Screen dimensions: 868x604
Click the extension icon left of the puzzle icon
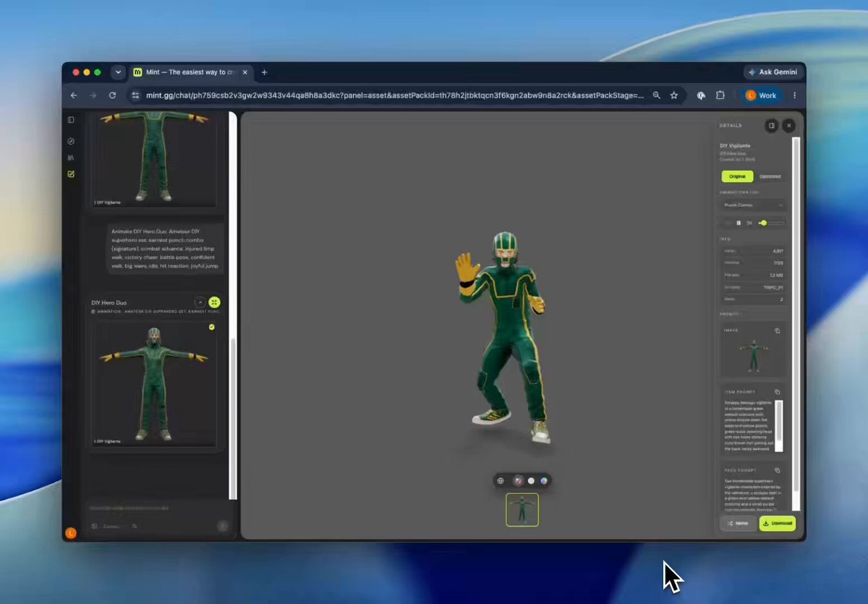point(701,95)
